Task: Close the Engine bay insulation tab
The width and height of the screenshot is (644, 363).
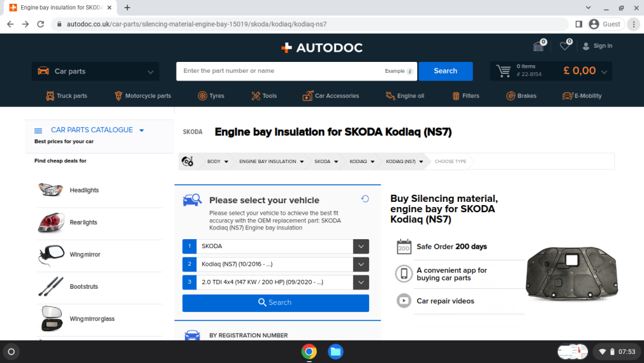Action: click(109, 8)
